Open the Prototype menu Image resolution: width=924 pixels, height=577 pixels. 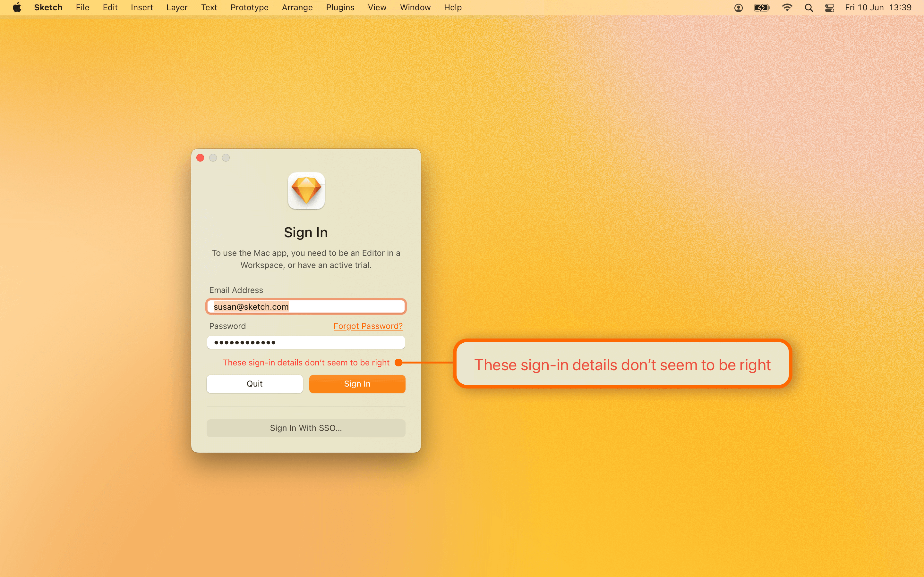coord(249,7)
